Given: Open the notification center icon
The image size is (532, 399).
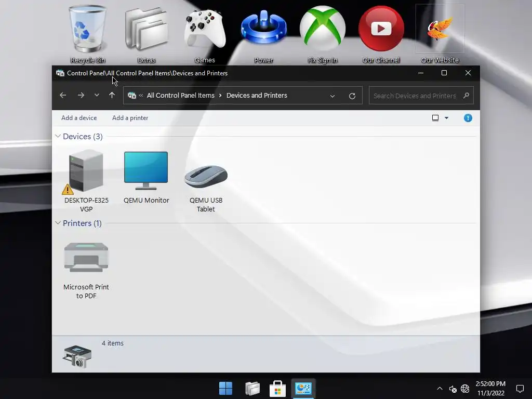Looking at the screenshot, I should [520, 389].
